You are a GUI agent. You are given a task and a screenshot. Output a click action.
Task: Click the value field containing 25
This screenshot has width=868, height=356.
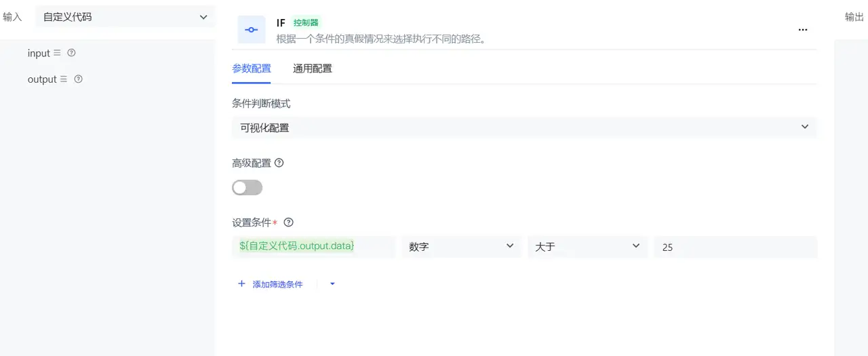pos(735,247)
